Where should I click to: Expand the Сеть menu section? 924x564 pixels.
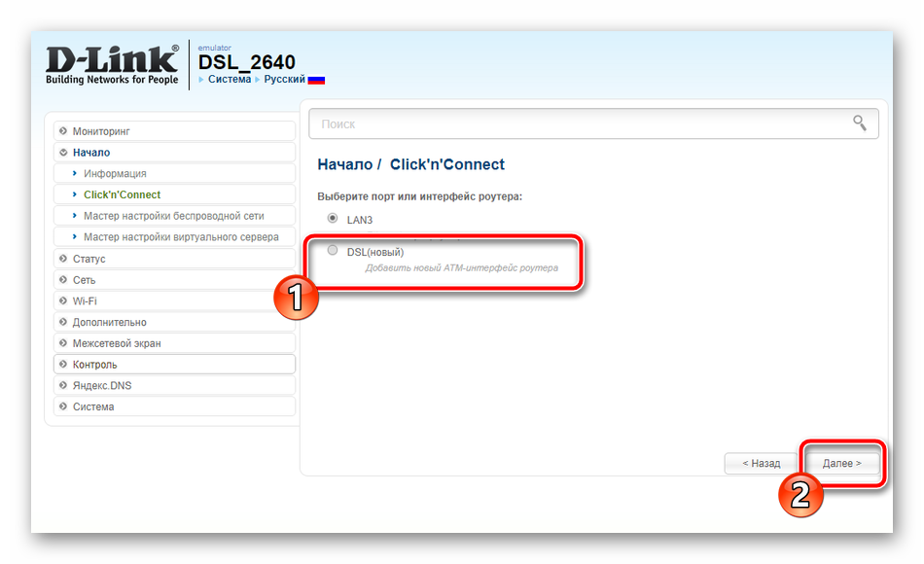pos(174,280)
